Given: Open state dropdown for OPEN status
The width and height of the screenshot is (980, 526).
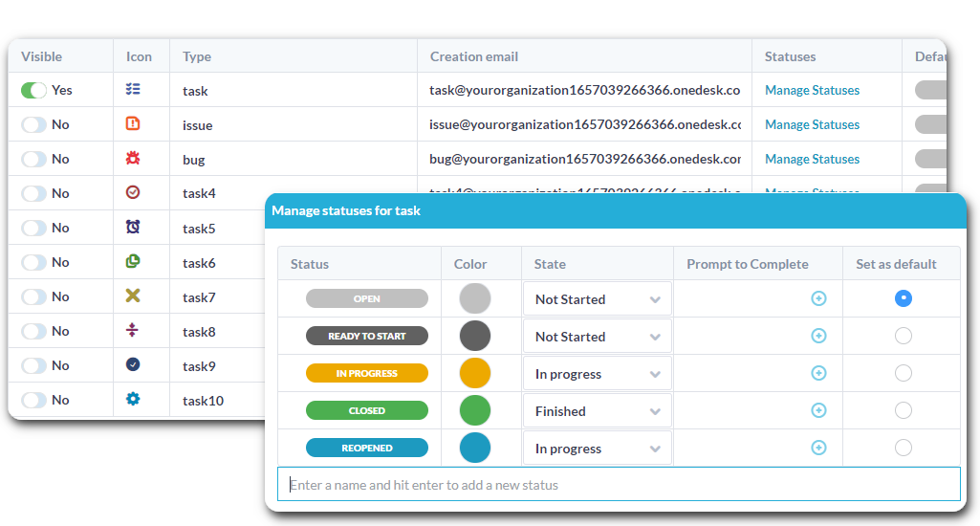Looking at the screenshot, I should 597,299.
